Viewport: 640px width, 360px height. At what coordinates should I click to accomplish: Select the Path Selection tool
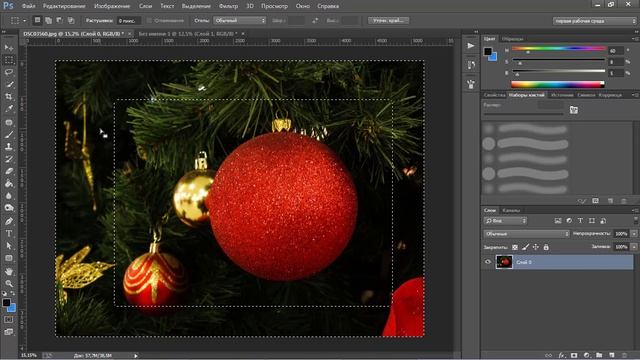pyautogui.click(x=9, y=246)
